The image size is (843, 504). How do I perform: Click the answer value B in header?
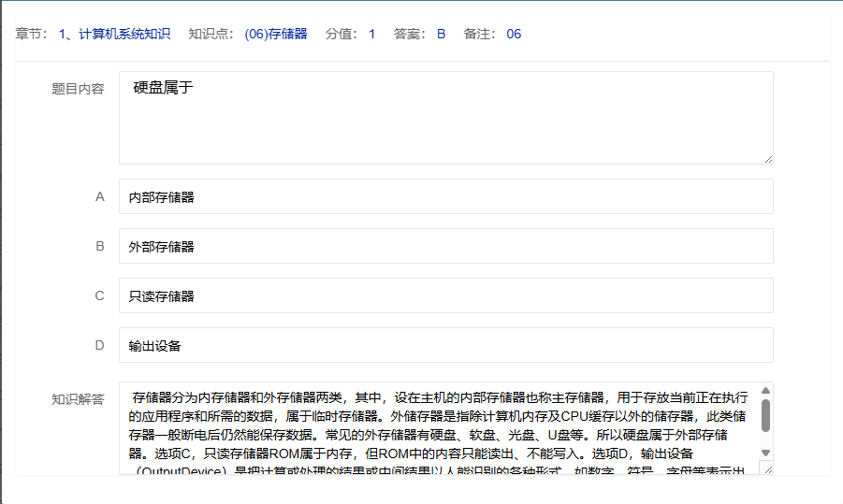tap(441, 34)
